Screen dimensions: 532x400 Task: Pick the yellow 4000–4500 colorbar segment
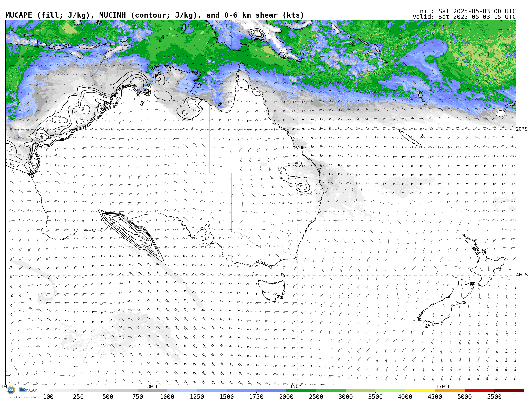(420, 391)
